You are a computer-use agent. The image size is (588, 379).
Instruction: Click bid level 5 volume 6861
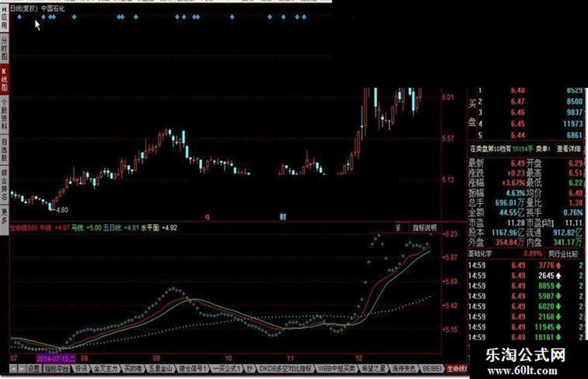[x=574, y=135]
